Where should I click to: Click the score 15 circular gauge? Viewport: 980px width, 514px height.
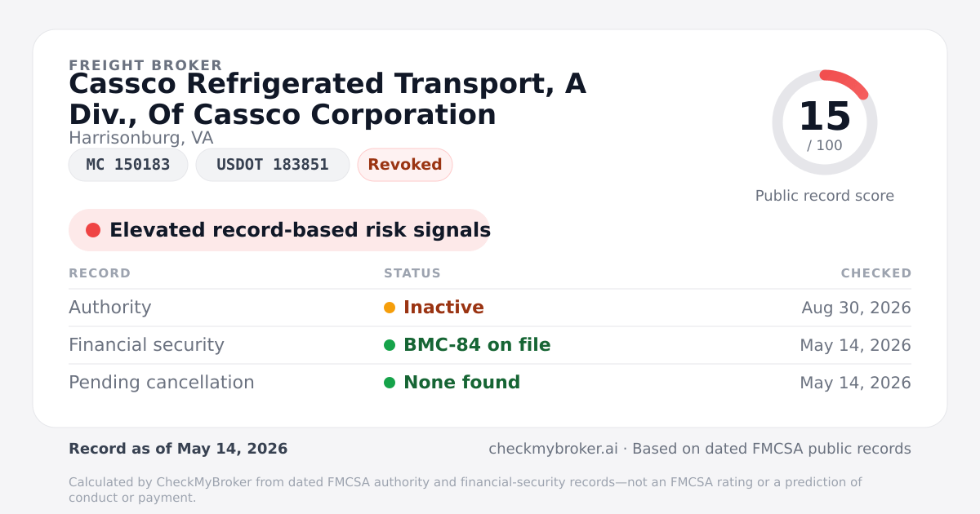[x=825, y=122]
